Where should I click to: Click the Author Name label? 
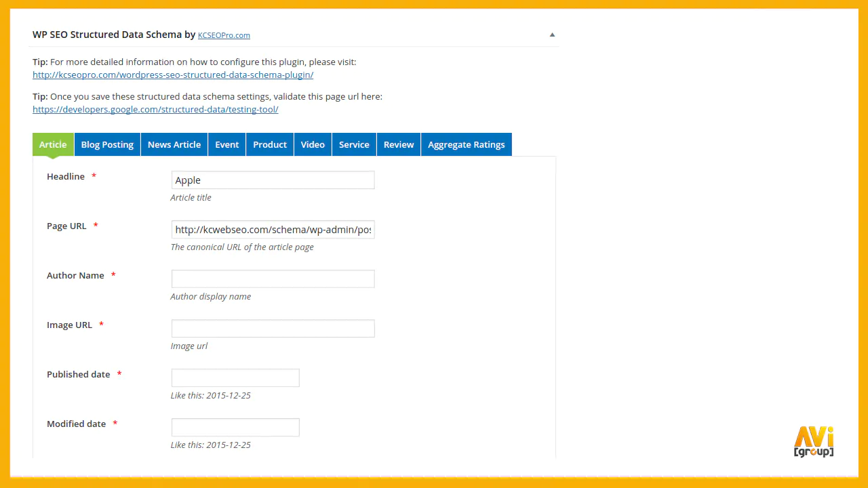pos(75,275)
